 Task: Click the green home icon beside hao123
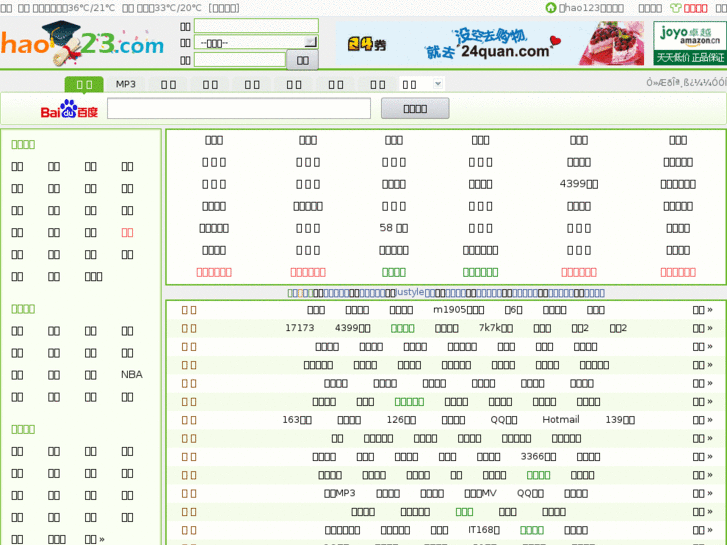click(550, 8)
